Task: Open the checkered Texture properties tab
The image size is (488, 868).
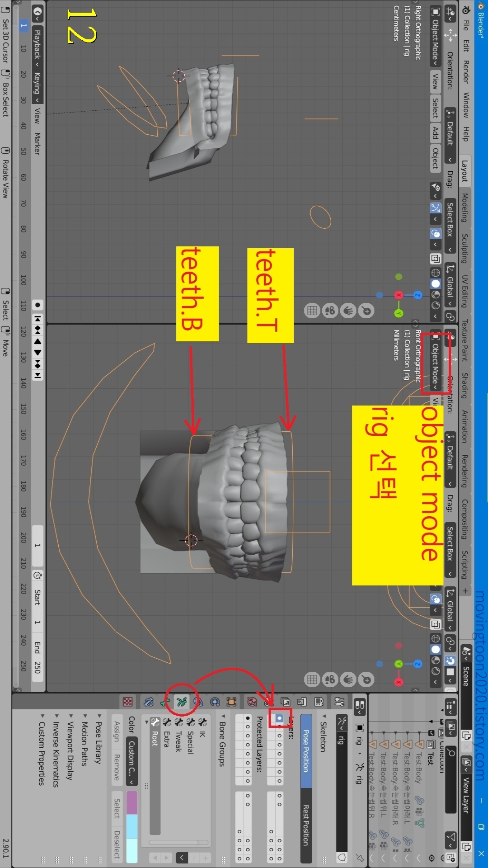Action: (x=128, y=702)
